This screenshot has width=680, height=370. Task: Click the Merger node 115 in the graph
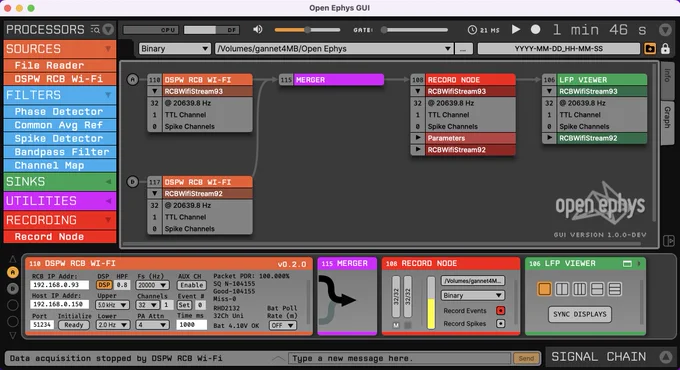point(331,80)
